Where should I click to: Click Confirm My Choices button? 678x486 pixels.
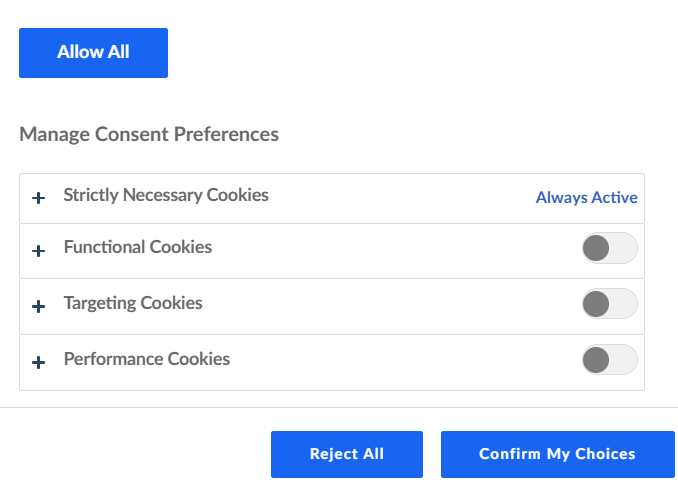[557, 454]
